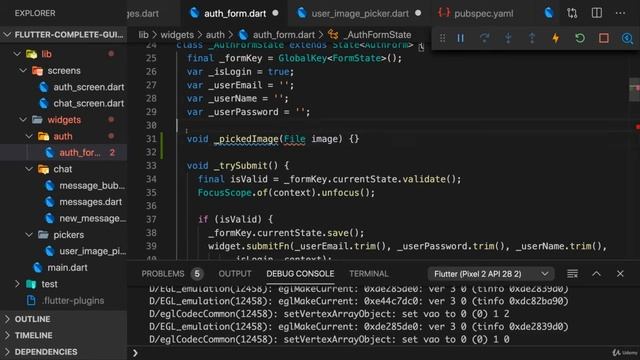
Task: Collapse the auth folder
Action: tap(29, 136)
